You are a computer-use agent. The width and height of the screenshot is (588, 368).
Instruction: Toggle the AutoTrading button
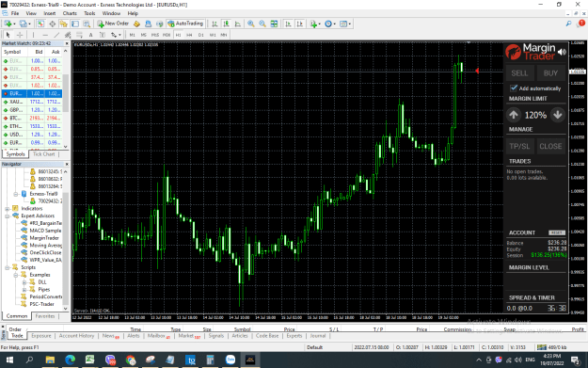tap(186, 24)
